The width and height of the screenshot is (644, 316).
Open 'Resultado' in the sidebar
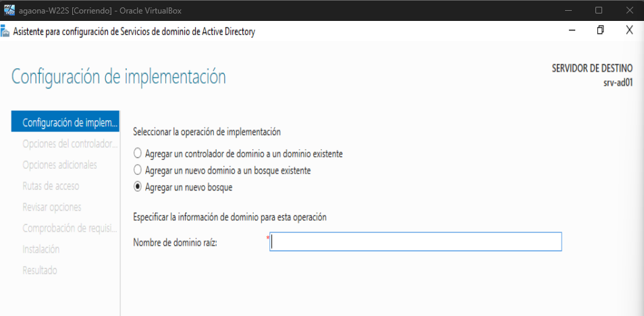pos(40,270)
